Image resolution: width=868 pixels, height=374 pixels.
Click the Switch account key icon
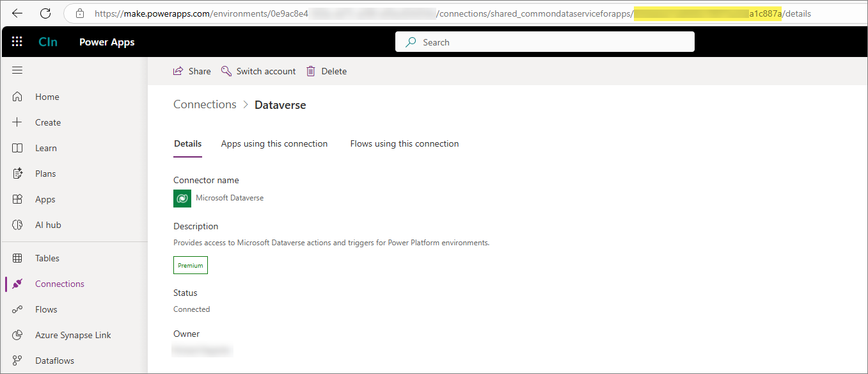coord(226,71)
